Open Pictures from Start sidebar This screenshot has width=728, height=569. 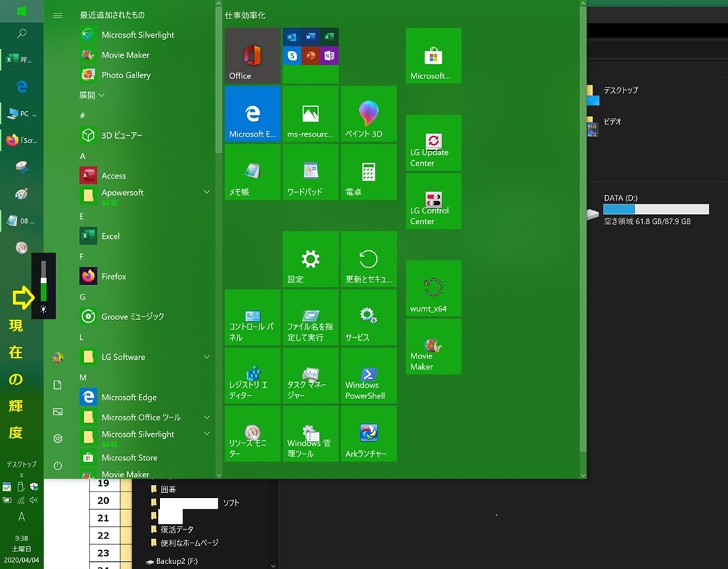point(58,412)
